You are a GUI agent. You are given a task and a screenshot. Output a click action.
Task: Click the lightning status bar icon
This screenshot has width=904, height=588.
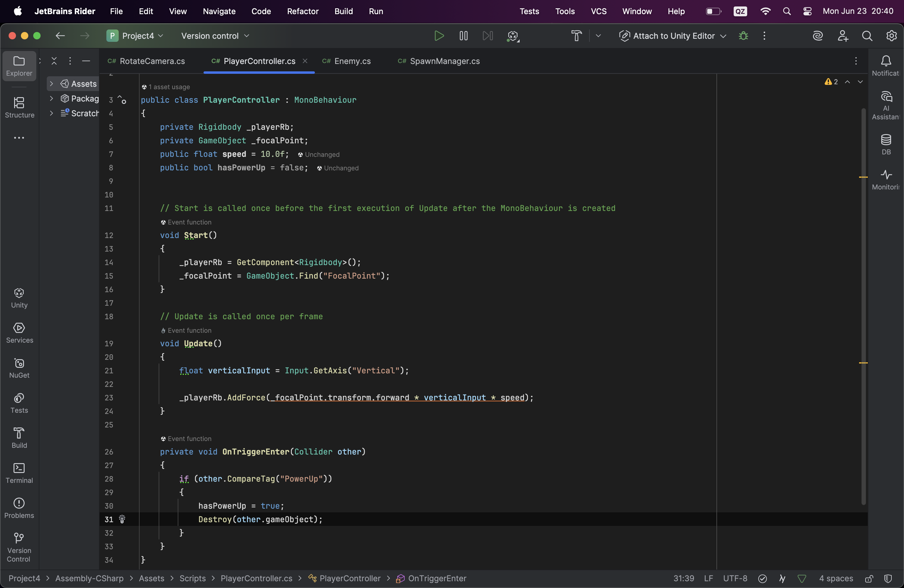[782, 578]
